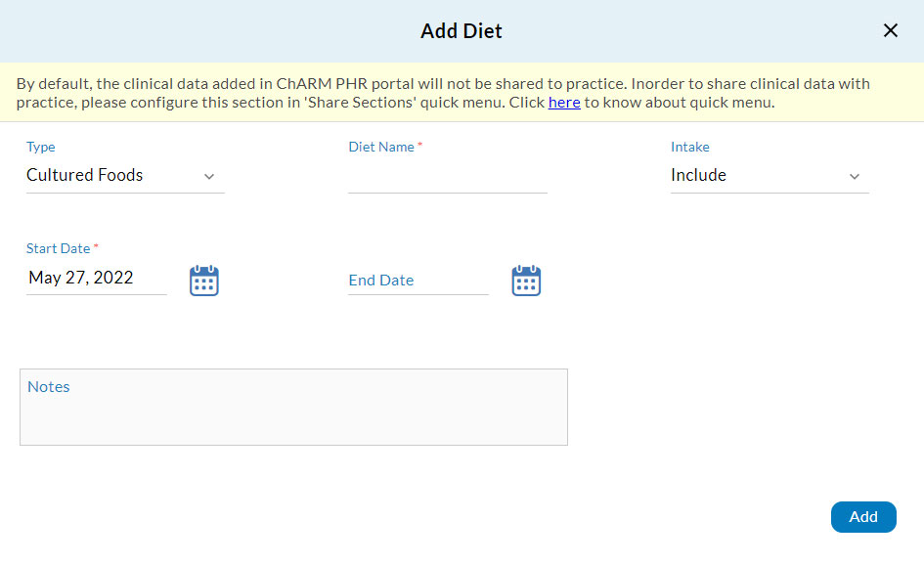This screenshot has height=564, width=924.
Task: Open the Start Date calendar picker
Action: [x=203, y=281]
